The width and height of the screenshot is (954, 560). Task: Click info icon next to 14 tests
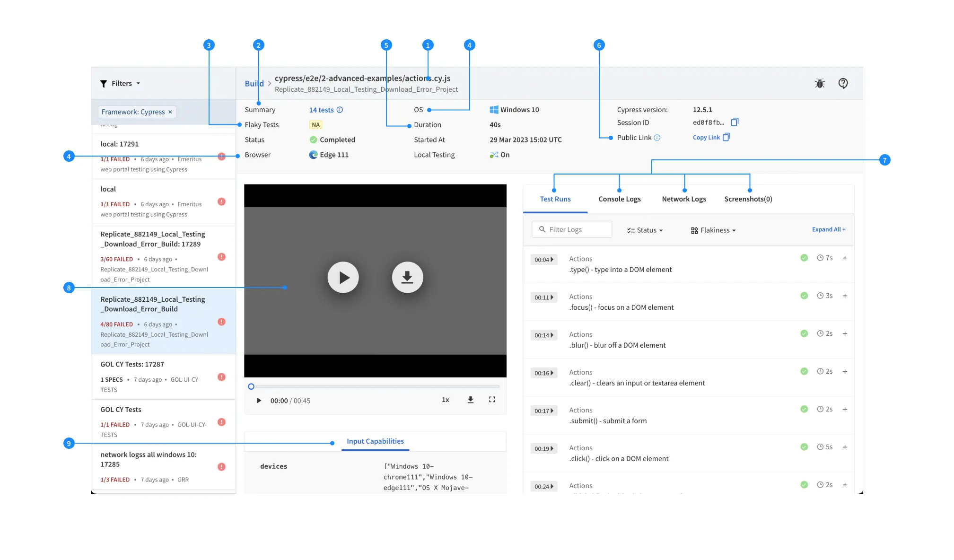click(340, 110)
